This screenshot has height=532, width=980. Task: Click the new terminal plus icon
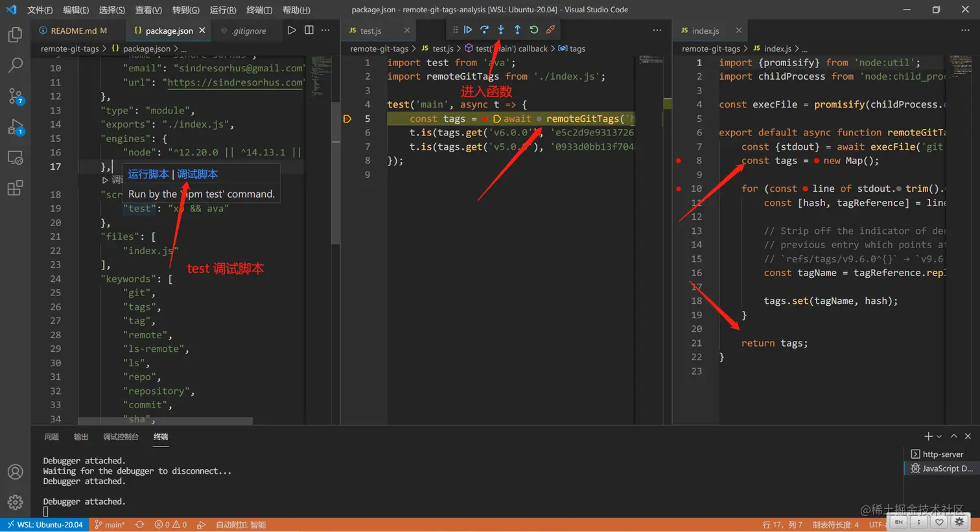[x=928, y=436]
